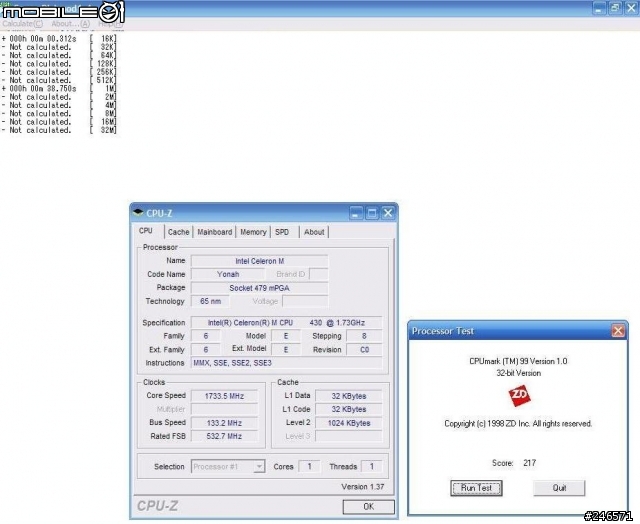640x524 pixels.
Task: Click the Version 1.37 label in CPU-Z
Action: [x=362, y=487]
